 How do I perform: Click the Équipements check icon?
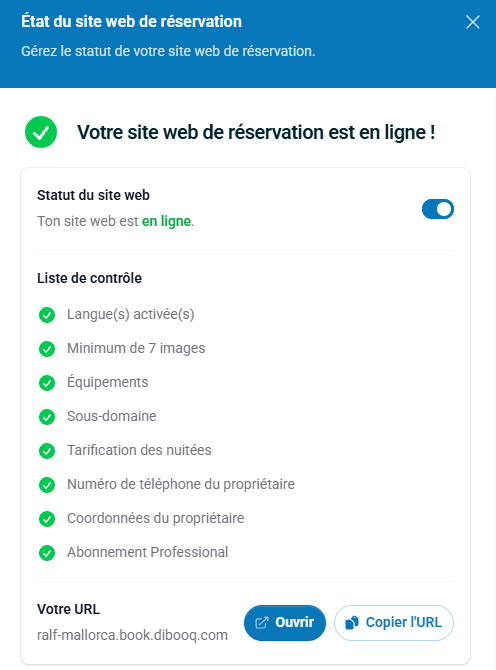(x=47, y=383)
